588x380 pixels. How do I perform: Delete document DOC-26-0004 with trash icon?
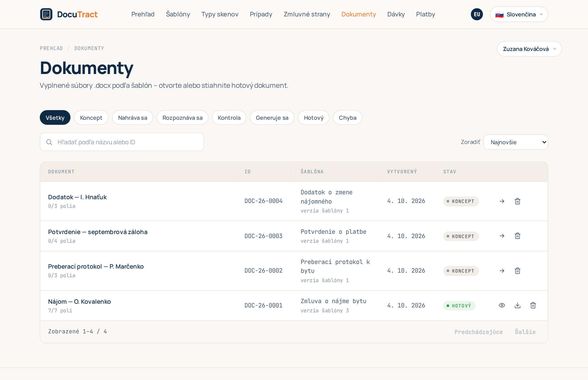(517, 201)
